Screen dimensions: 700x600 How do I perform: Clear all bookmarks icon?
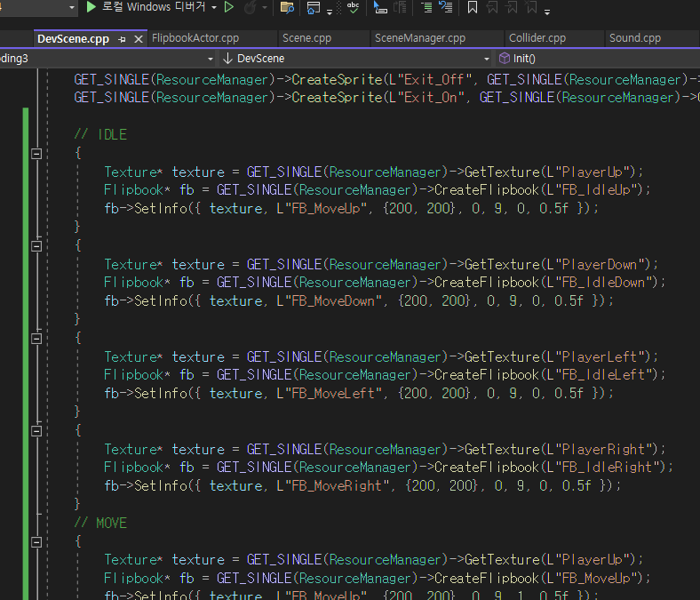tap(531, 7)
